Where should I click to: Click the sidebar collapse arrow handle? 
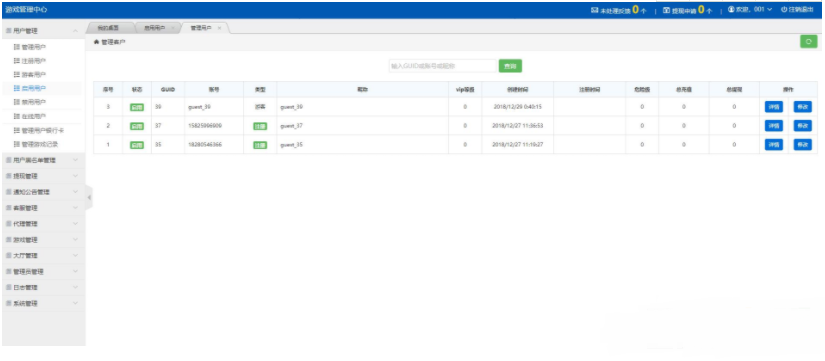tap(89, 198)
